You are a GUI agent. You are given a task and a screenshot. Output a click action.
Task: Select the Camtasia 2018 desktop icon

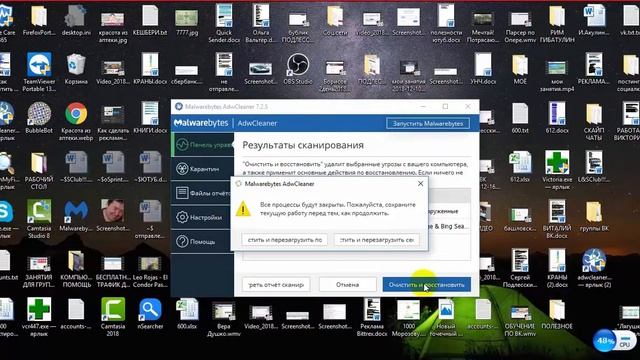point(113,318)
